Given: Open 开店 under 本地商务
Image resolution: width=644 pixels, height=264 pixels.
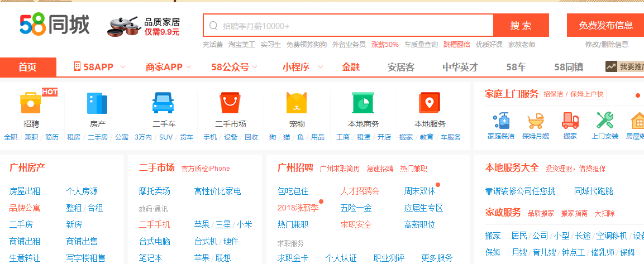Looking at the screenshot, I should pyautogui.click(x=384, y=137).
